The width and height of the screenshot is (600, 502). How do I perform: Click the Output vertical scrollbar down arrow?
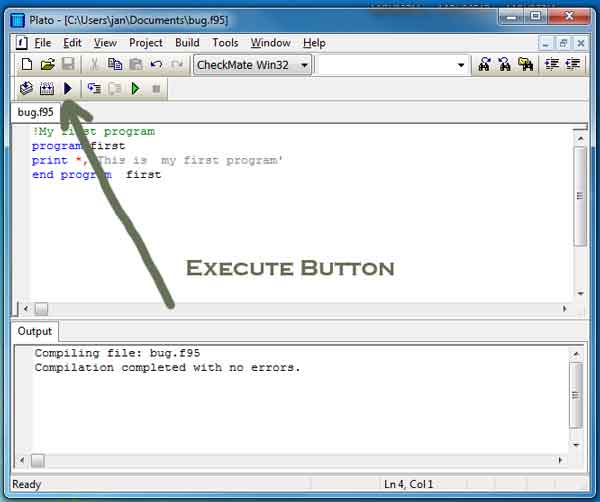pyautogui.click(x=576, y=445)
